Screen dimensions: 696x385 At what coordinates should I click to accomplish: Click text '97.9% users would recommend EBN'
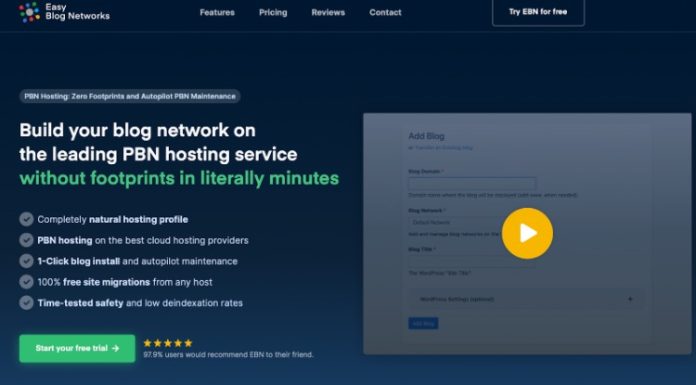[x=228, y=354]
